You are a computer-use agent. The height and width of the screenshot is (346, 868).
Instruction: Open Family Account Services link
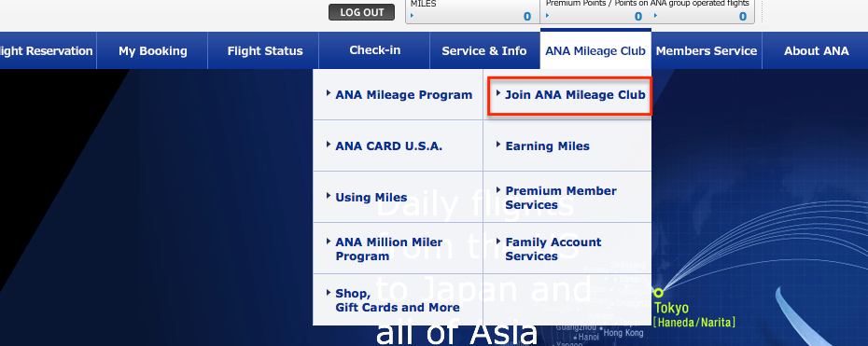(x=553, y=249)
